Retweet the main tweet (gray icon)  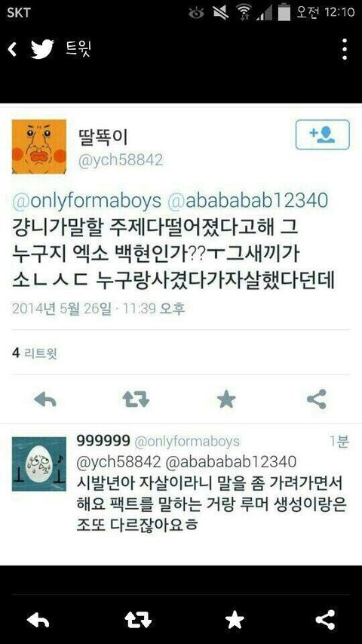click(x=136, y=399)
